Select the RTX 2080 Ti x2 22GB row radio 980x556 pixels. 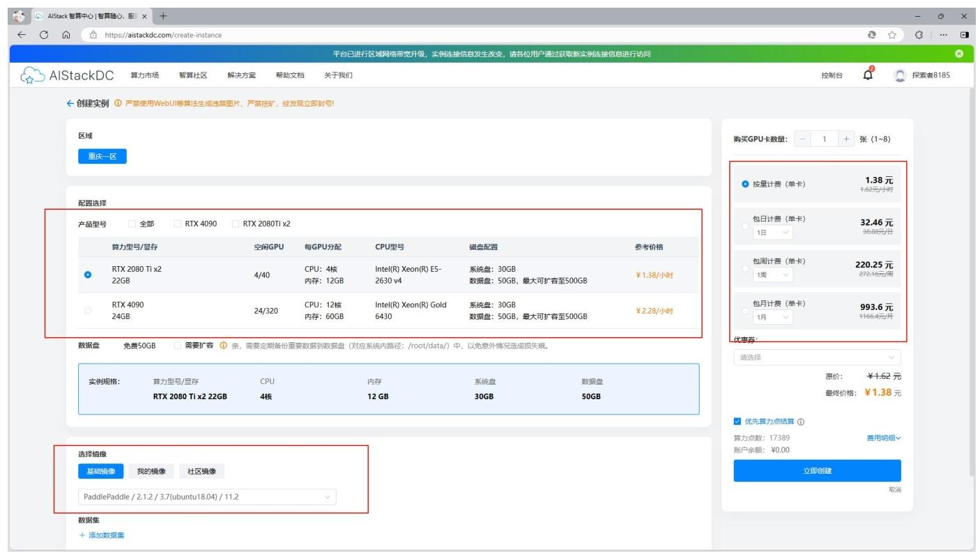(x=88, y=275)
